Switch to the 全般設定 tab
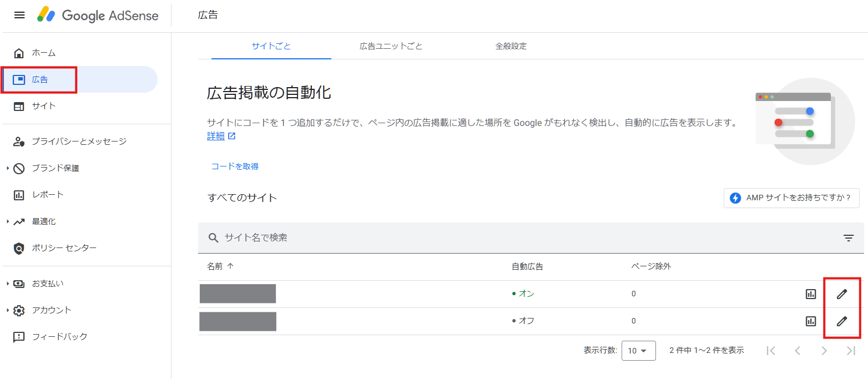Image resolution: width=868 pixels, height=379 pixels. tap(511, 46)
